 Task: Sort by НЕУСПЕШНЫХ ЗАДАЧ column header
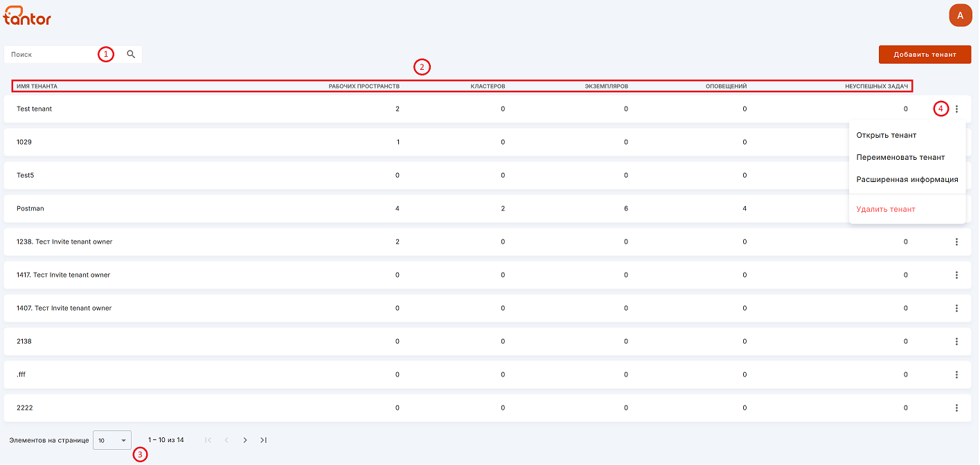tap(876, 86)
